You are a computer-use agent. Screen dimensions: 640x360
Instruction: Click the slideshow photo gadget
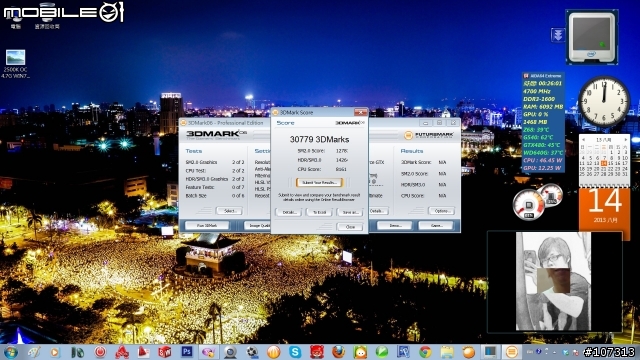point(554,282)
